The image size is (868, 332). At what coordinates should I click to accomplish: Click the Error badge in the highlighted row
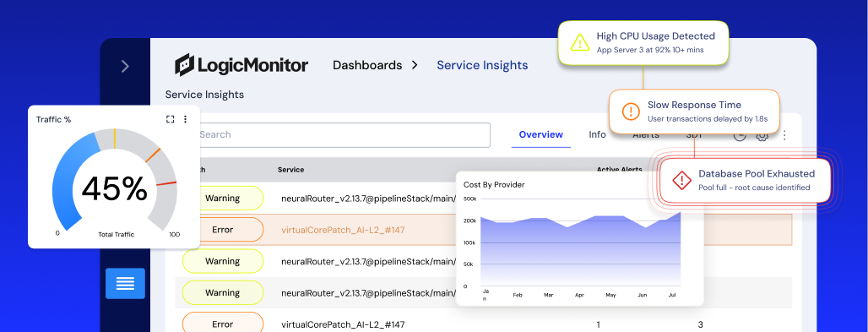coord(223,230)
